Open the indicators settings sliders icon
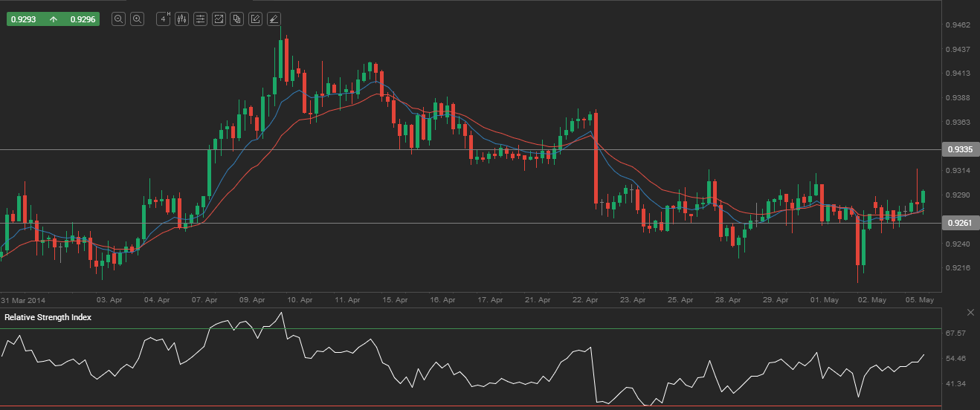This screenshot has height=410, width=980. point(200,19)
